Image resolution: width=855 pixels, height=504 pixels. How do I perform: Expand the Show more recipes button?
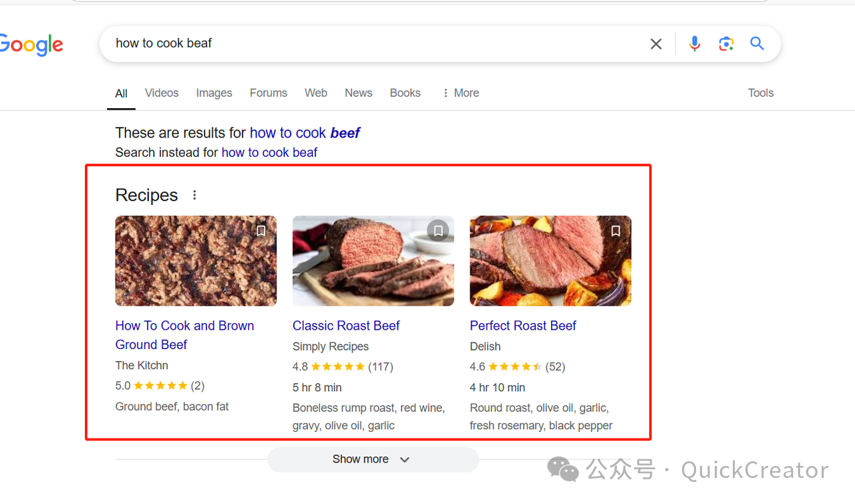[x=373, y=459]
